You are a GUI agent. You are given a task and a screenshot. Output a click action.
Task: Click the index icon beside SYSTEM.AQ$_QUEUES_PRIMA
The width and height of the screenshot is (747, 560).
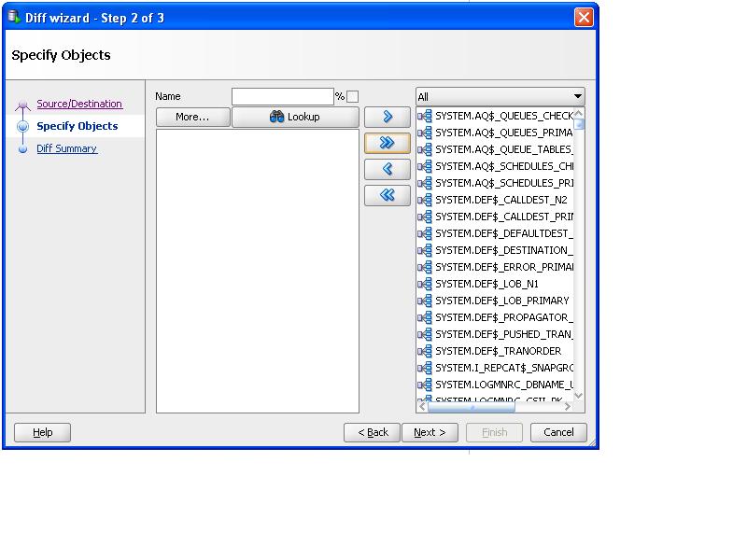[425, 133]
